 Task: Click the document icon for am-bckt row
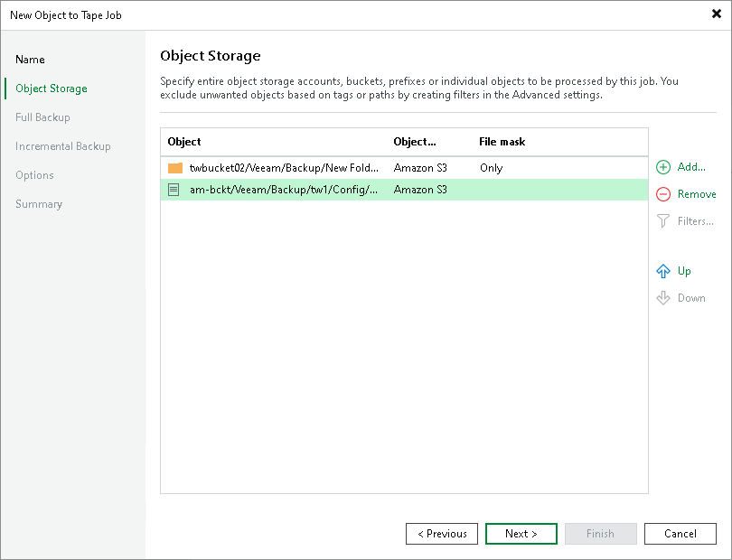point(174,190)
